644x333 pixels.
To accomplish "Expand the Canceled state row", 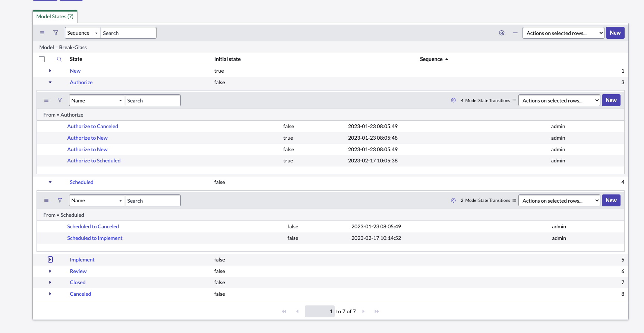I will tap(50, 294).
